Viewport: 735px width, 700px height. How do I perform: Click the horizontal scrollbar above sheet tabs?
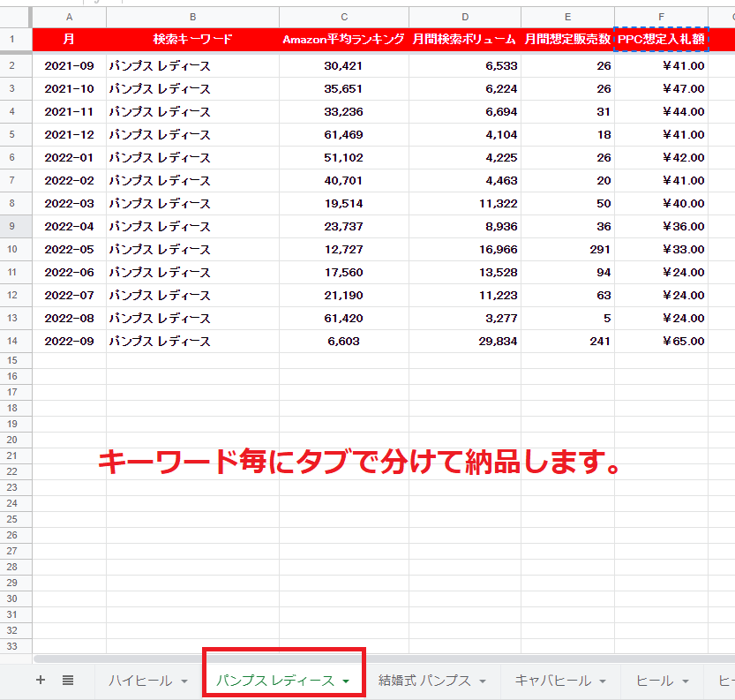(x=384, y=659)
